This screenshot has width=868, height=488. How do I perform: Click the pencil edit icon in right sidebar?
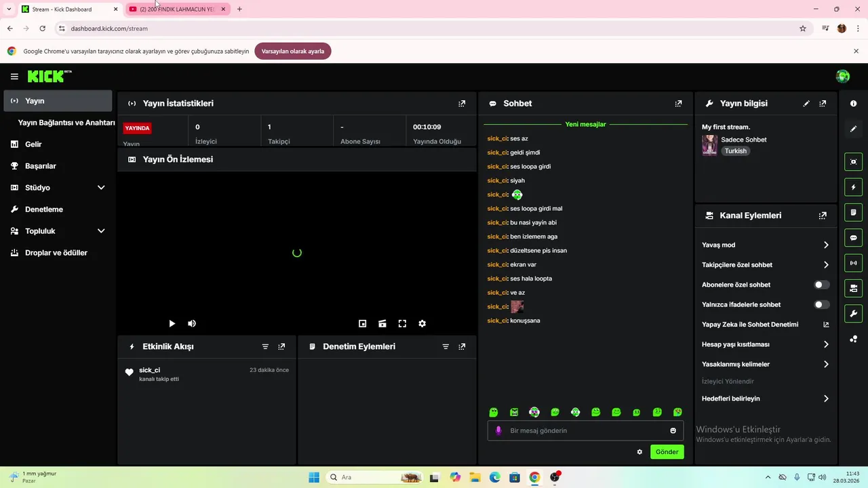coord(853,129)
